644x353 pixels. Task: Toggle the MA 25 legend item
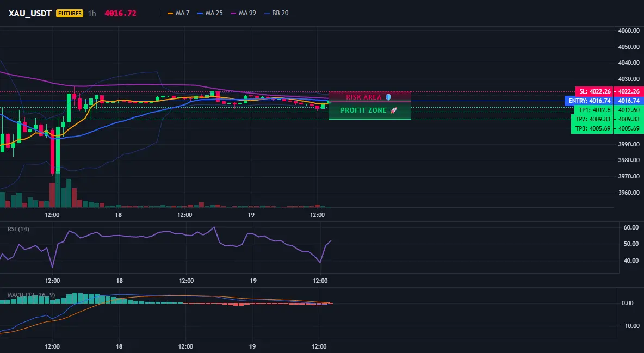[x=210, y=13]
